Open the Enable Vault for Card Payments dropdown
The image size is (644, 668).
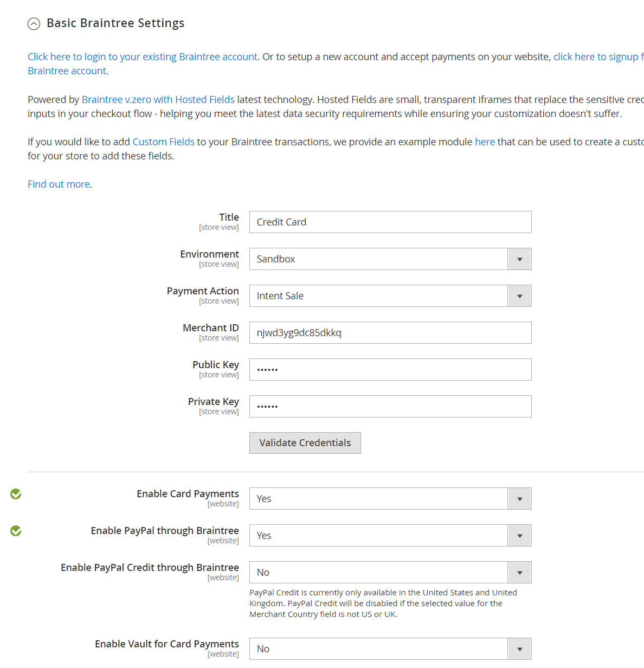pos(390,649)
